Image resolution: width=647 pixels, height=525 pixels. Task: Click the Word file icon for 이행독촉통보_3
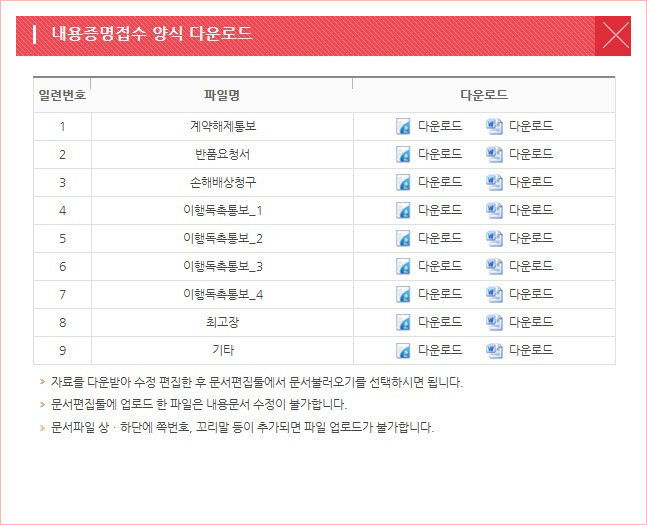pos(494,267)
